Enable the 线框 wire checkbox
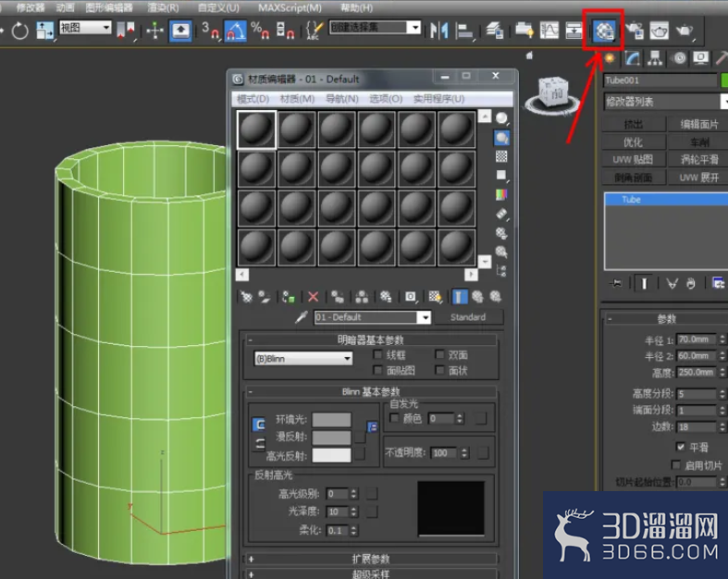This screenshot has width=728, height=579. (378, 355)
